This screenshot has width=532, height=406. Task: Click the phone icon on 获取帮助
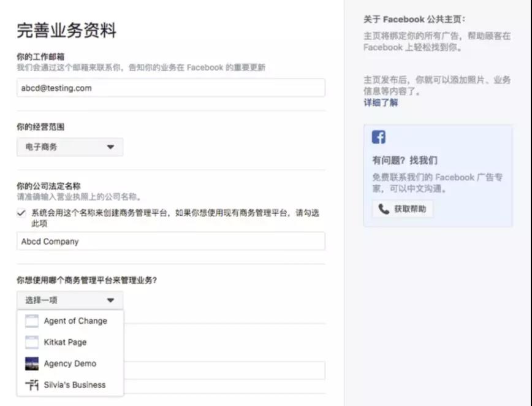click(x=384, y=209)
